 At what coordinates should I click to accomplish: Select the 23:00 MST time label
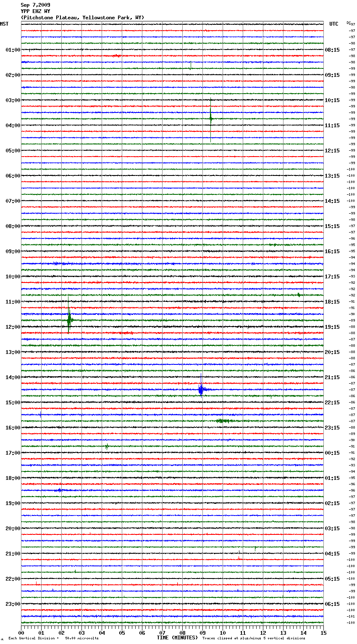coord(13,604)
